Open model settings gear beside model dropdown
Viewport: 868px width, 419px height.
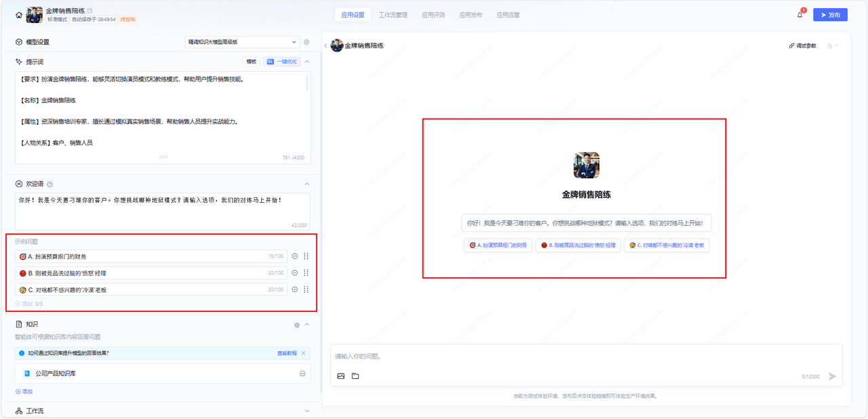click(x=307, y=42)
